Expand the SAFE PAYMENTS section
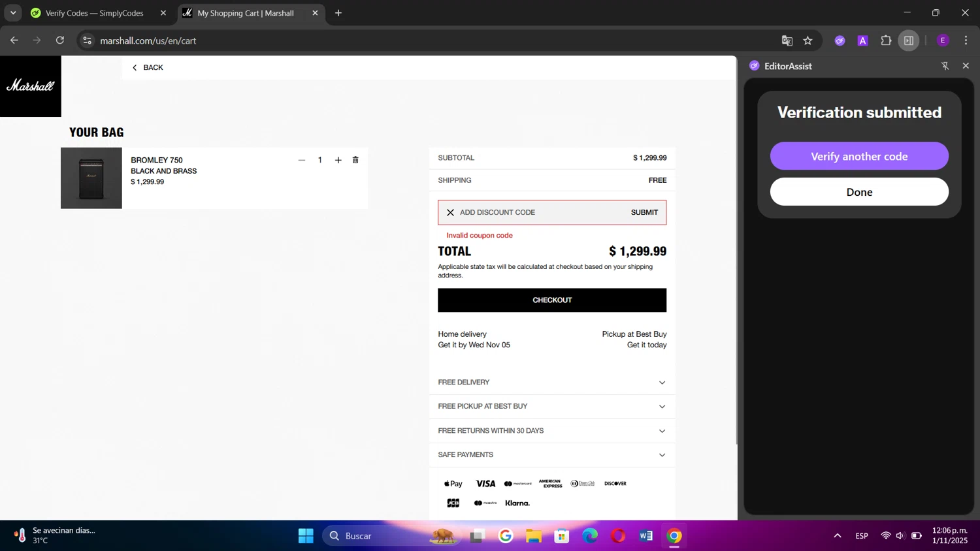 pyautogui.click(x=552, y=455)
